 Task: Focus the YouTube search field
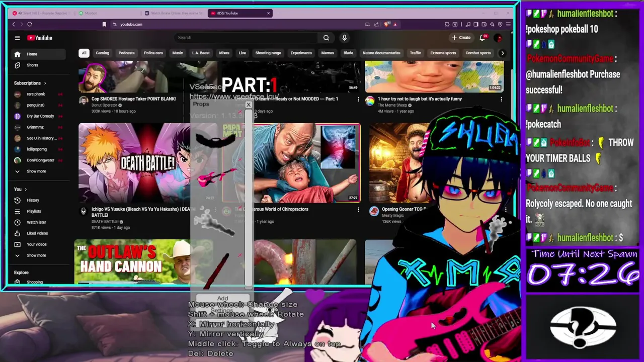pos(247,38)
